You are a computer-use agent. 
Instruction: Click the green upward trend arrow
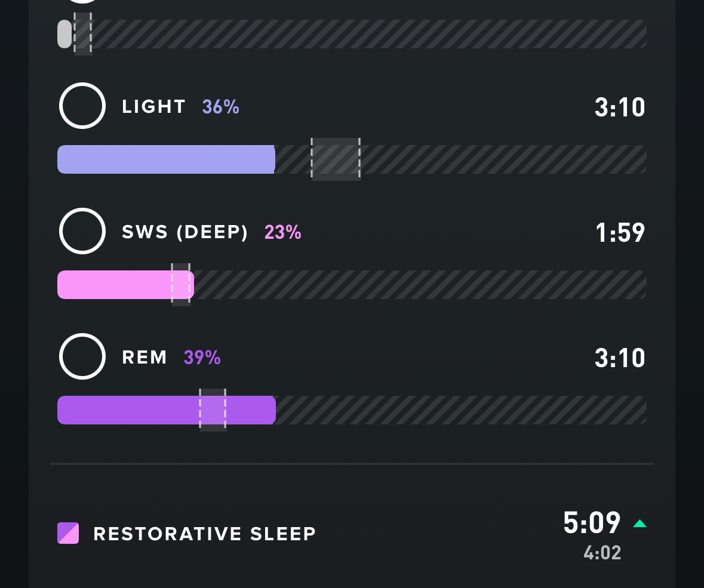pos(640,524)
